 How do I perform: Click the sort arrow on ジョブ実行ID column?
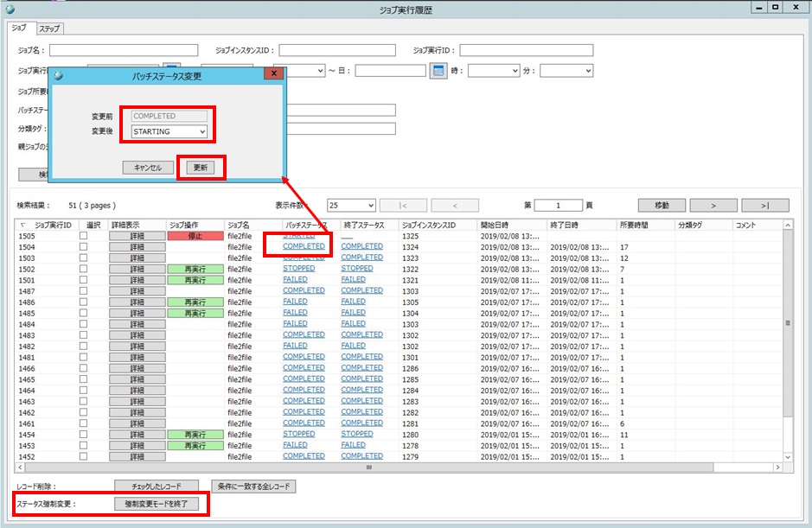pos(22,225)
